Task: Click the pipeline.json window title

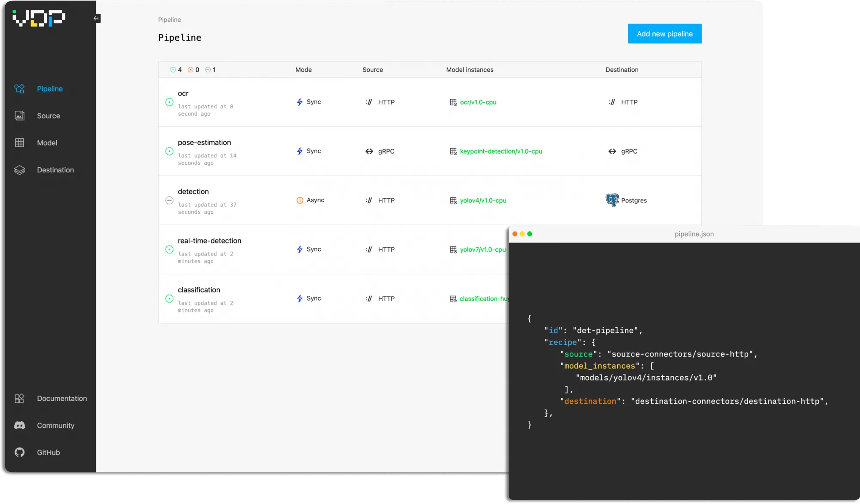Action: [694, 234]
